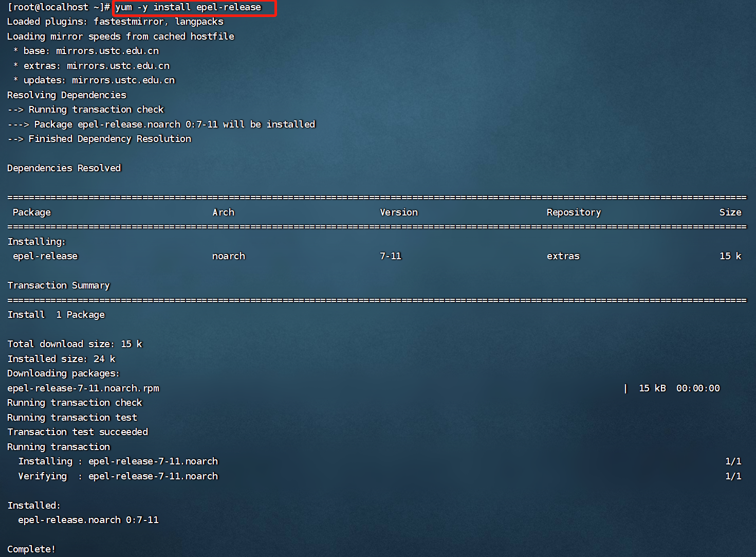This screenshot has height=557, width=756.
Task: Click 'epel-release-7-11.noarch.rpm' file name
Action: 83,388
